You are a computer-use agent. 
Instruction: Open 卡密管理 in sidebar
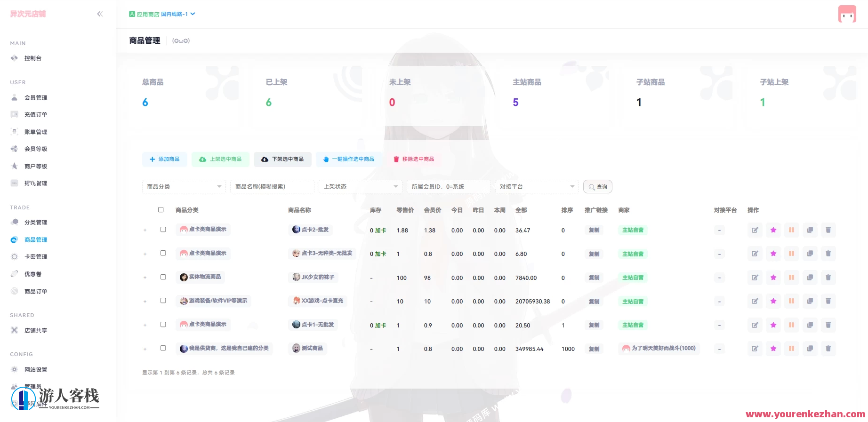click(x=36, y=257)
